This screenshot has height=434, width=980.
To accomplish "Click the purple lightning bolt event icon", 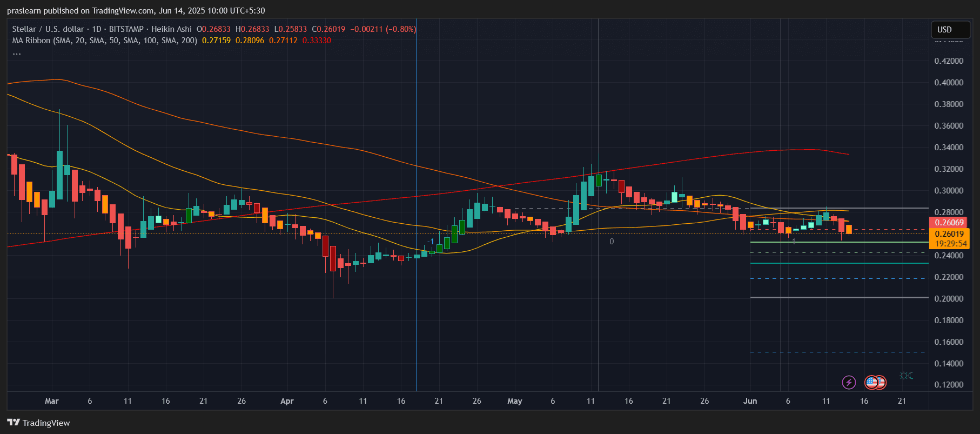I will (849, 383).
